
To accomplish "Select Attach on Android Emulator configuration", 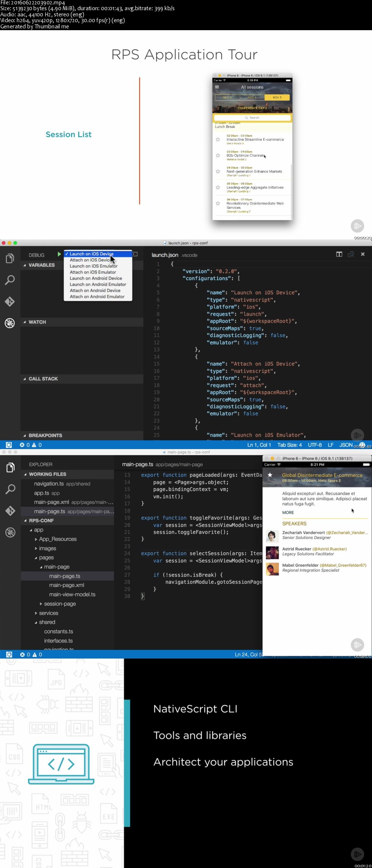I will (98, 297).
